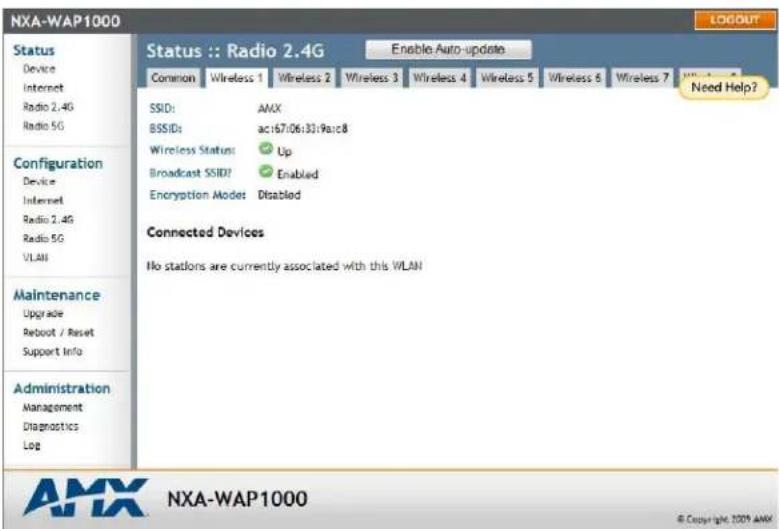Click the Encryption Mode value Disabled
Screen dimensions: 779x529
279,195
